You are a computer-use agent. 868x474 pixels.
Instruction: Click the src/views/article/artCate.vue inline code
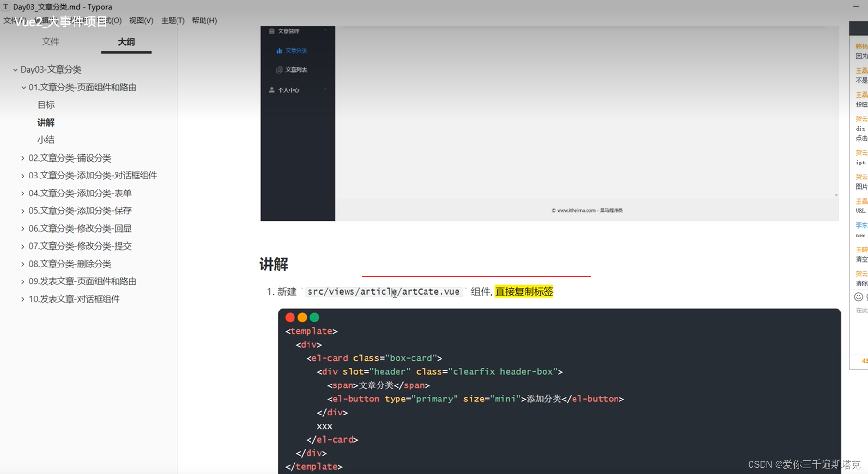point(383,291)
